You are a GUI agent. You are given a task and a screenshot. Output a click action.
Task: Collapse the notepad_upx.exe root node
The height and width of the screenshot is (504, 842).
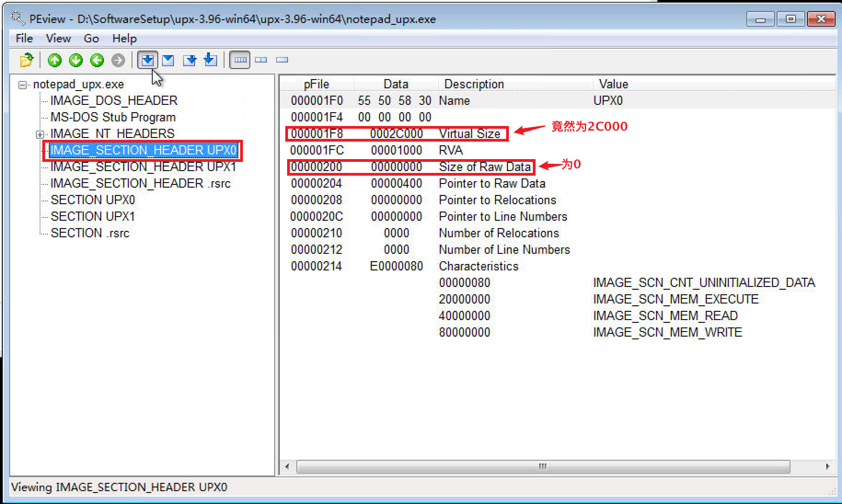point(22,85)
